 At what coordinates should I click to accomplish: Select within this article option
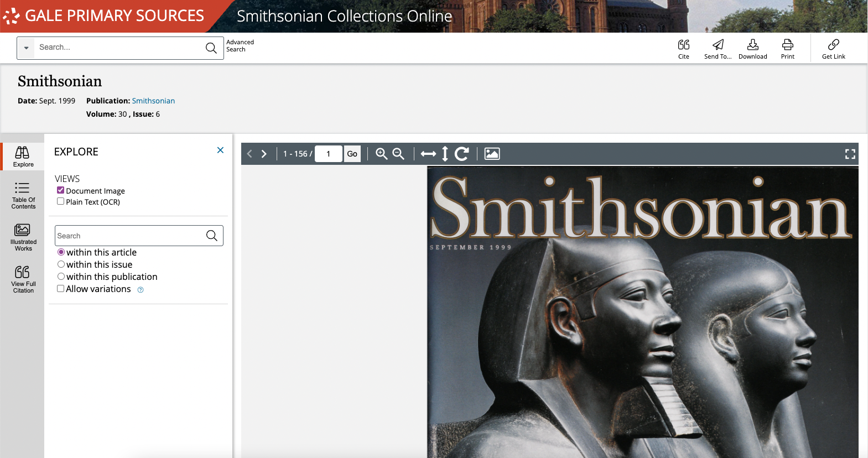(x=61, y=252)
